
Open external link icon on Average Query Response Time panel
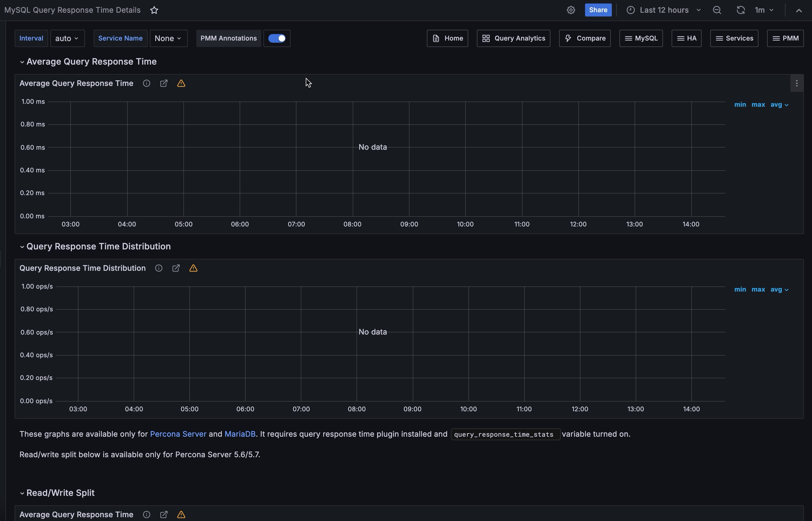click(164, 83)
